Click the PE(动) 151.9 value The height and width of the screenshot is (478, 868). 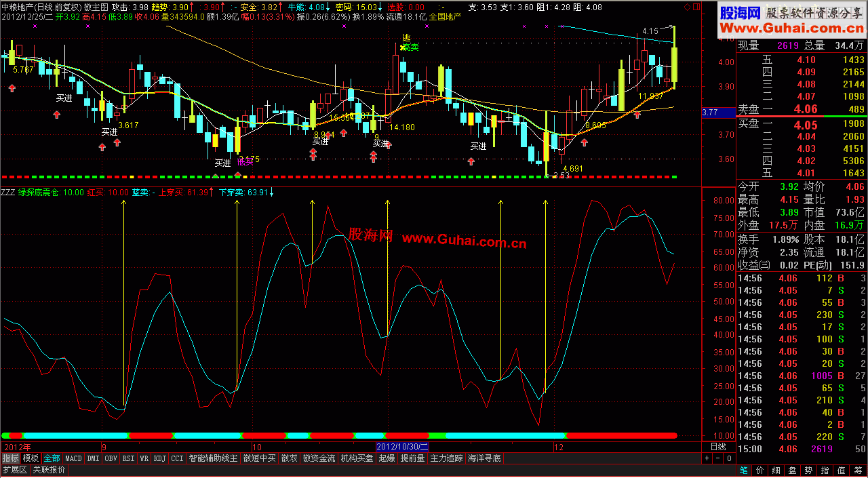(x=852, y=265)
